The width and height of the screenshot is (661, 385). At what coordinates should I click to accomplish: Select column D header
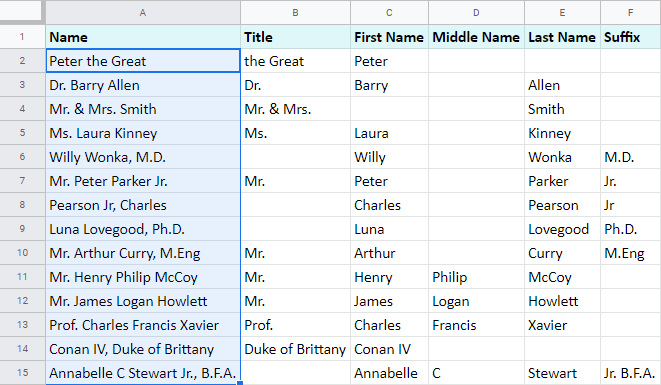476,12
